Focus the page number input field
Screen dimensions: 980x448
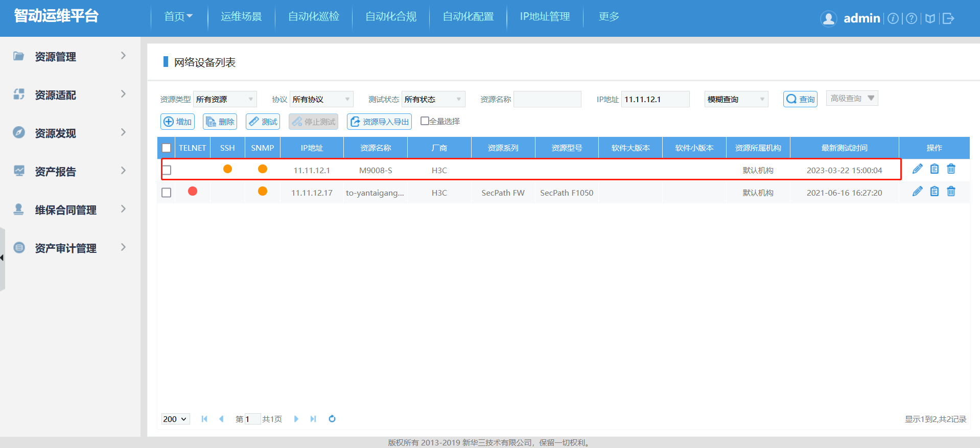(x=252, y=419)
